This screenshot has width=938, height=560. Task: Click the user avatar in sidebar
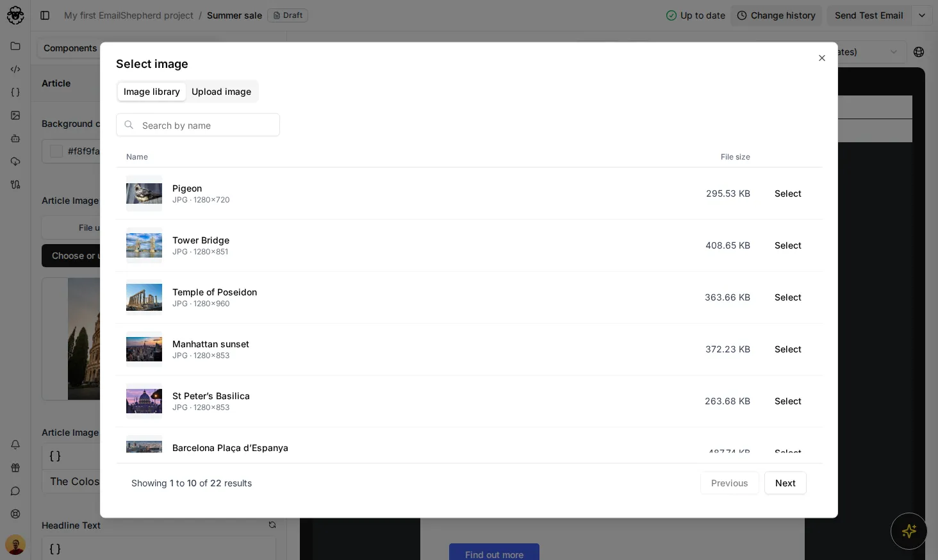click(x=15, y=545)
